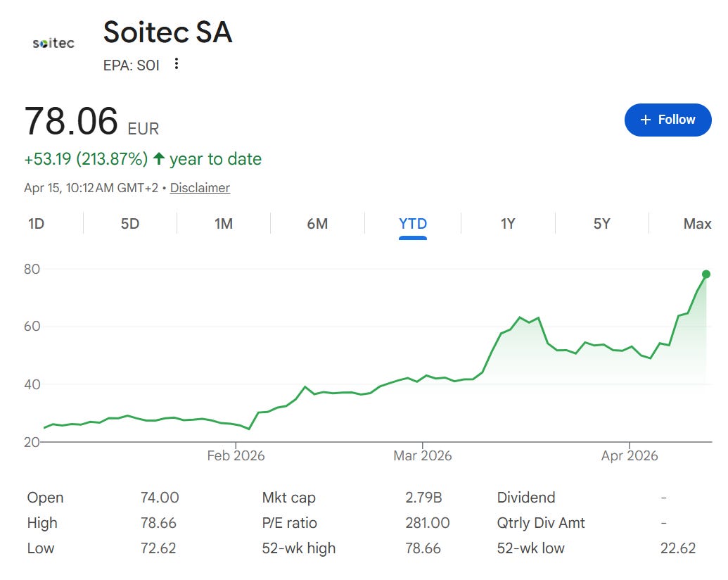
Task: Click the Low value 72.62
Action: [x=158, y=548]
